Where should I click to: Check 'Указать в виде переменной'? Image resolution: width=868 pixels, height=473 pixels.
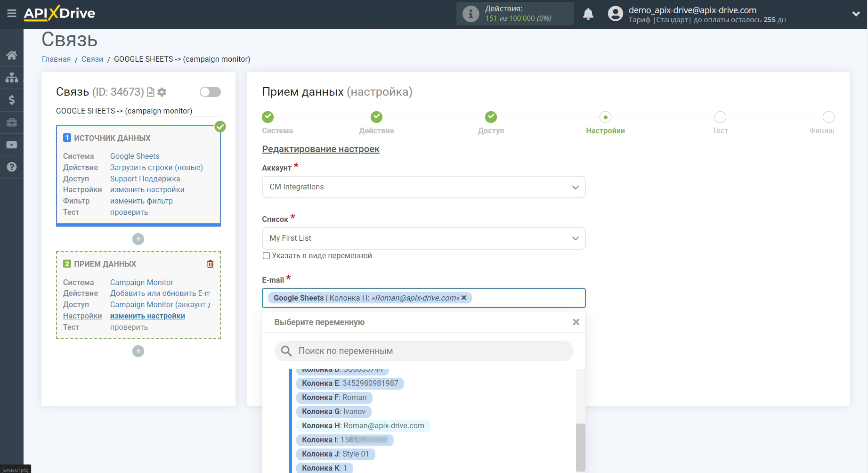(266, 256)
